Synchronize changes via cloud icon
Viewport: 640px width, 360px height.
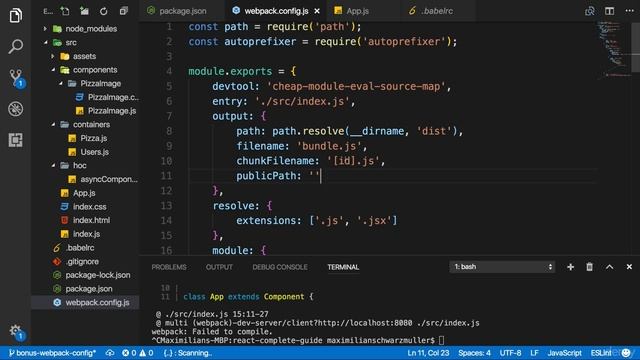click(x=110, y=353)
